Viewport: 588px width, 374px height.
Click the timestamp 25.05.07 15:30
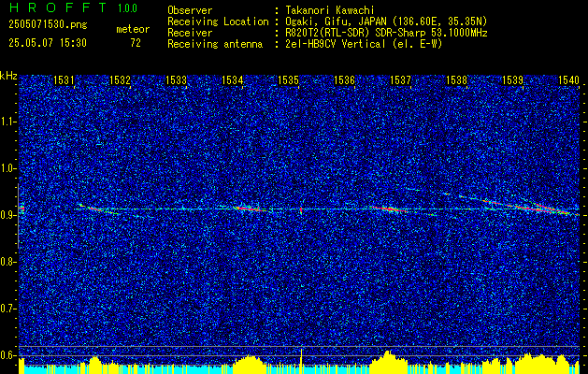point(48,43)
